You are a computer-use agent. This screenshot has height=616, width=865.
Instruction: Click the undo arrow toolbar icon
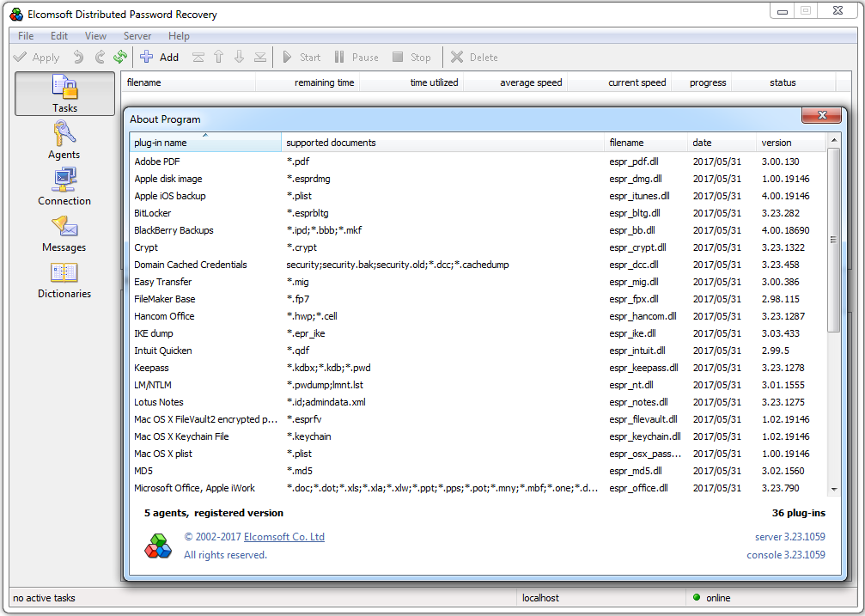pos(78,57)
